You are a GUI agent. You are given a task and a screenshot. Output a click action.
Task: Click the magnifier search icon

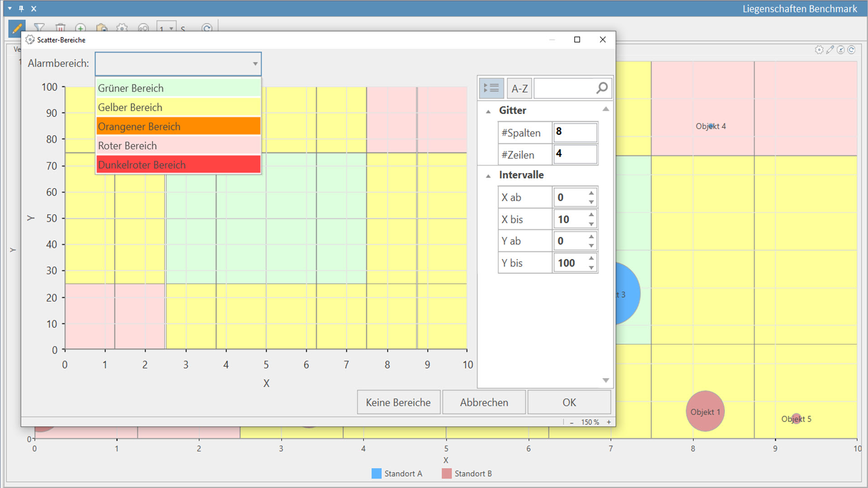(602, 88)
